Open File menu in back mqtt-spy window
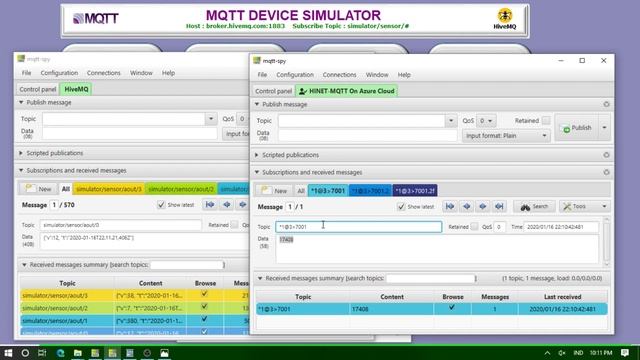Screen dimensions: 640x360 pos(26,73)
